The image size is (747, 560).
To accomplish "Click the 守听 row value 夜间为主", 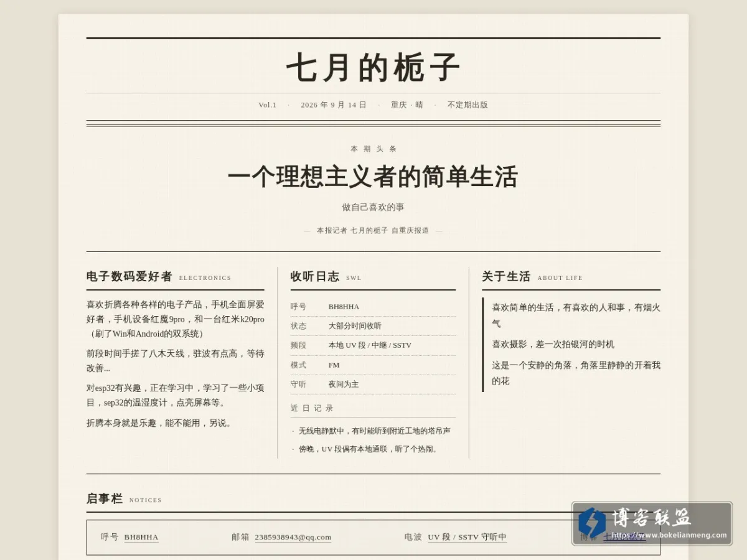I will pos(344,385).
